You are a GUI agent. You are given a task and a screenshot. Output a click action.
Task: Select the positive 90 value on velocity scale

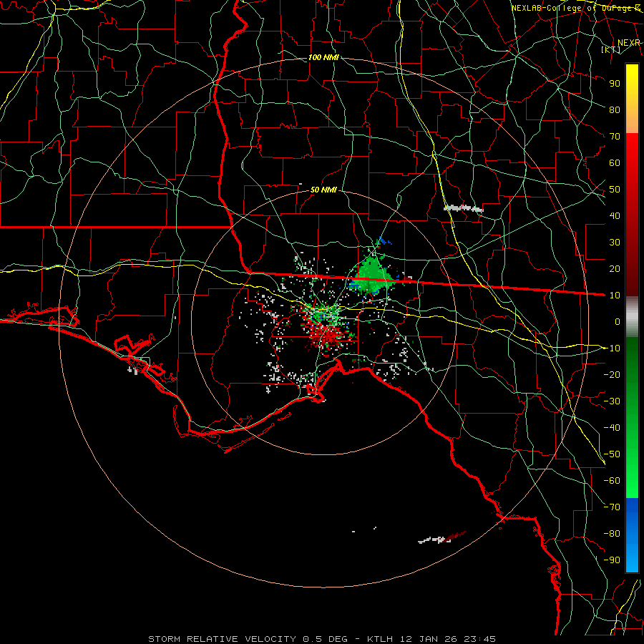615,84
